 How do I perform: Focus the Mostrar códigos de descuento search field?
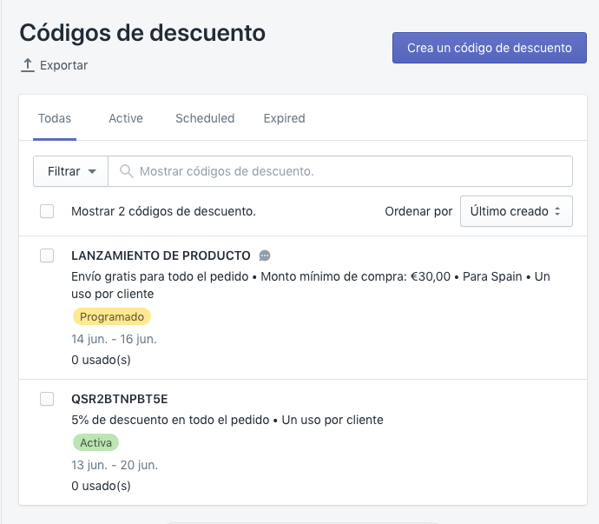click(x=340, y=171)
